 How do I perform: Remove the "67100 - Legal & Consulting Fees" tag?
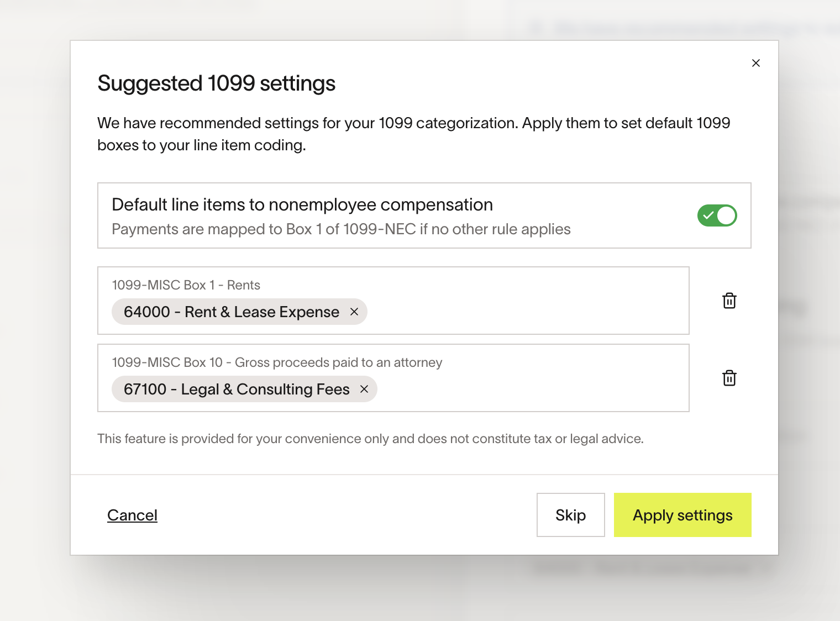(x=364, y=389)
